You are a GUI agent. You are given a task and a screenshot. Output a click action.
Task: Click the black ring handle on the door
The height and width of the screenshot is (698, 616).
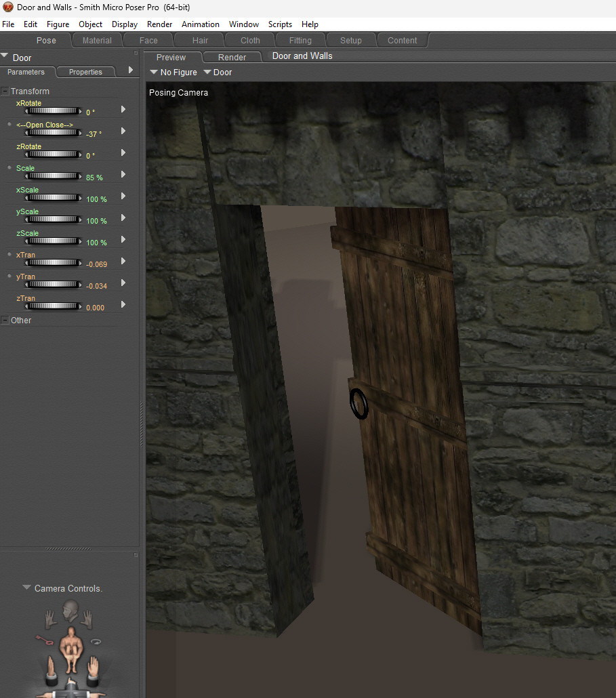coord(358,404)
